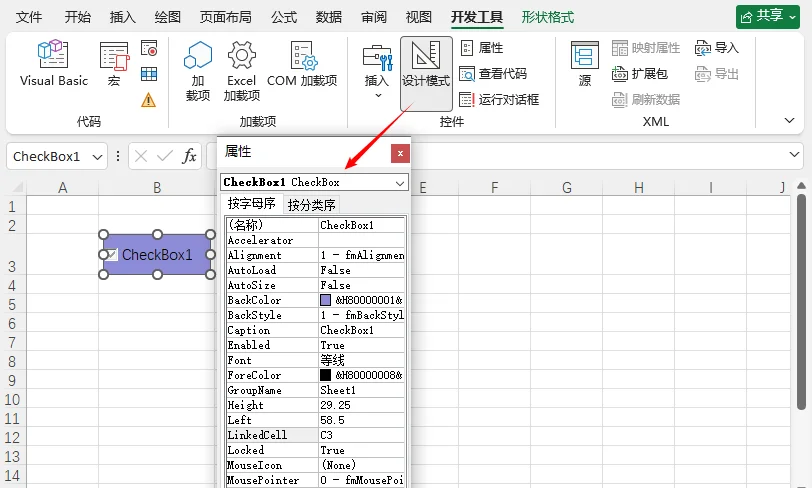Screen dimensions: 812x488
Task: Select the GroupName value Sheet1
Action: pyautogui.click(x=361, y=390)
